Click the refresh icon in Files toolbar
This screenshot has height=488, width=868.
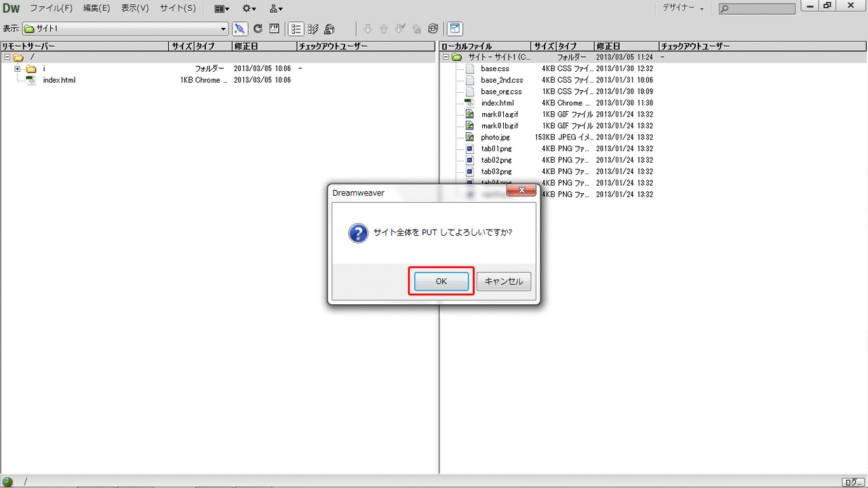258,28
